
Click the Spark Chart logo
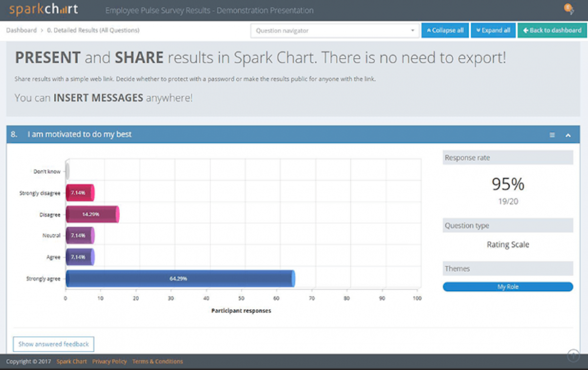43,9
